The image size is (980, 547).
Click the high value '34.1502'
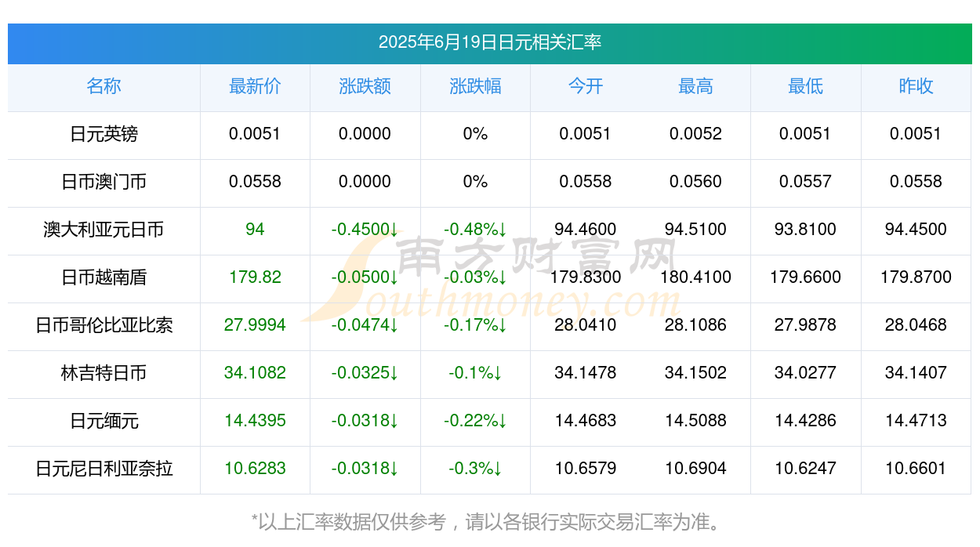coord(695,373)
